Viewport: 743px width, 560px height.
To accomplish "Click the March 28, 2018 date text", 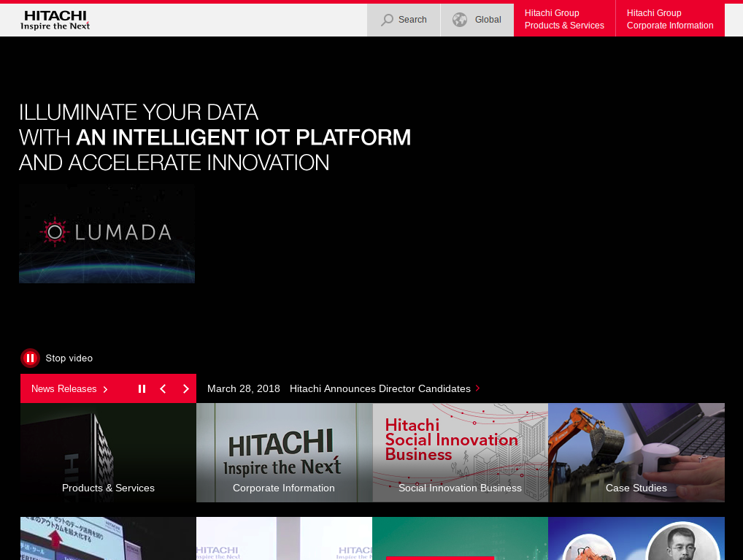I will 244,389.
